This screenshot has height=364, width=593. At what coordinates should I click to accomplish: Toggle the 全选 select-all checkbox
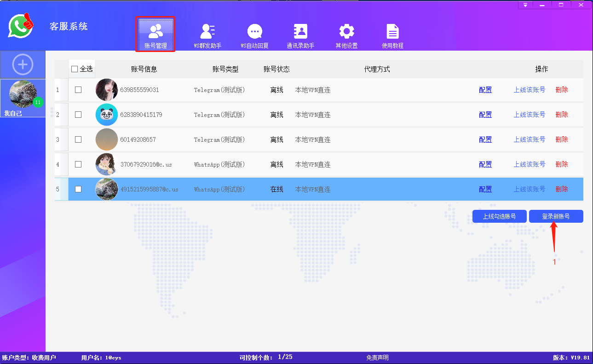[x=75, y=69]
